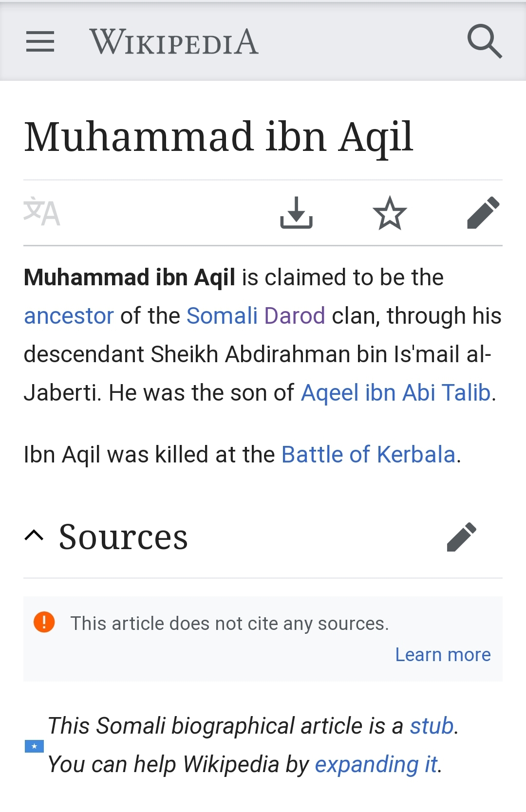Click Learn more in sources notice
Image resolution: width=526 pixels, height=812 pixels.
[443, 655]
